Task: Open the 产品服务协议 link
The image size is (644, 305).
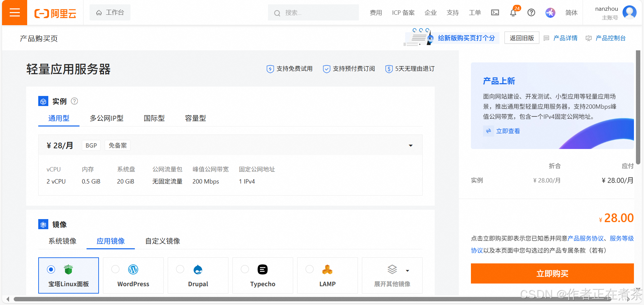Action: pos(586,238)
